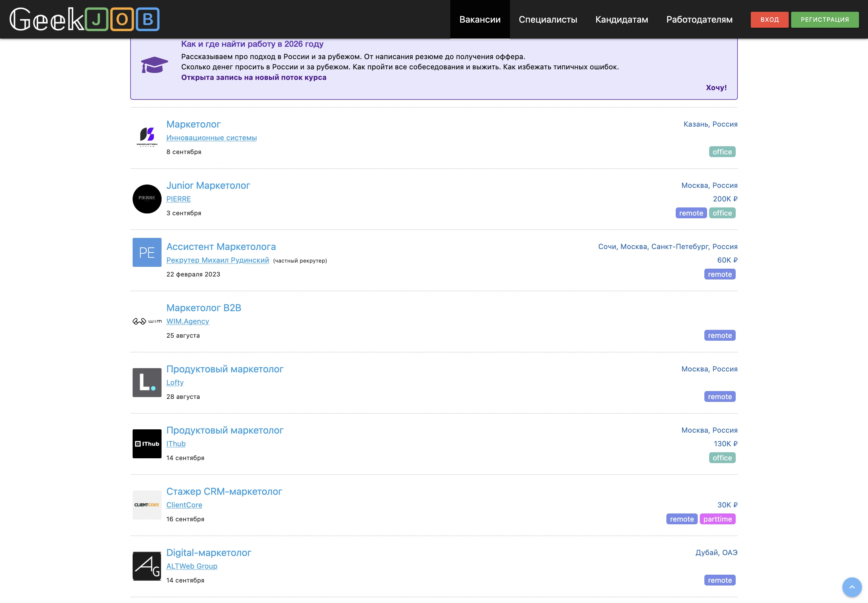868x603 pixels.
Task: Click the '(частный рекрутер)' label
Action: coord(300,261)
